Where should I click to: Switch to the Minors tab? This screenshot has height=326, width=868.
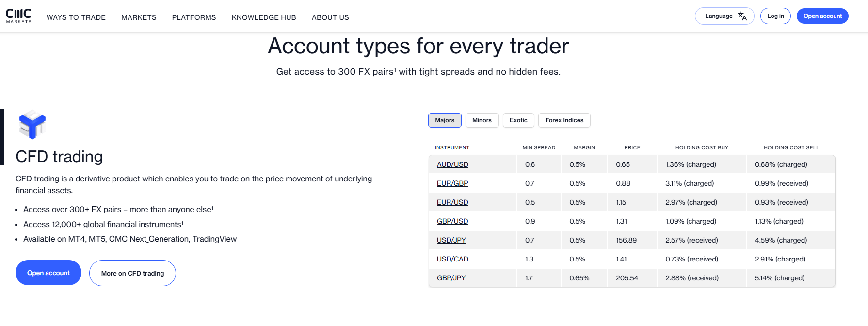pos(482,120)
